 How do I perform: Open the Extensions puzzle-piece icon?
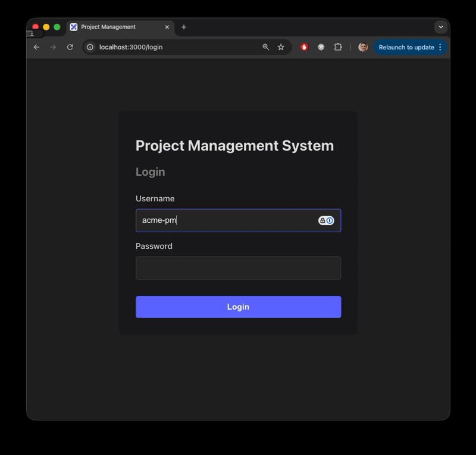pyautogui.click(x=338, y=47)
